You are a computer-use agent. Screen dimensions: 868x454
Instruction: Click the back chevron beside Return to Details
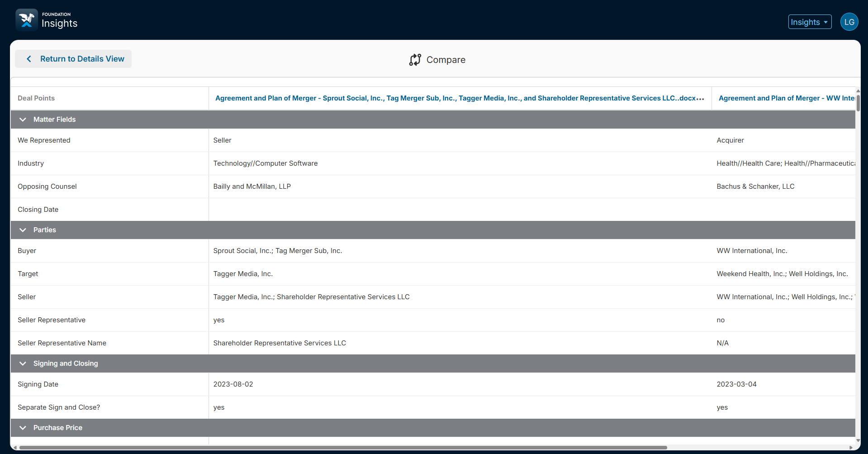point(29,59)
